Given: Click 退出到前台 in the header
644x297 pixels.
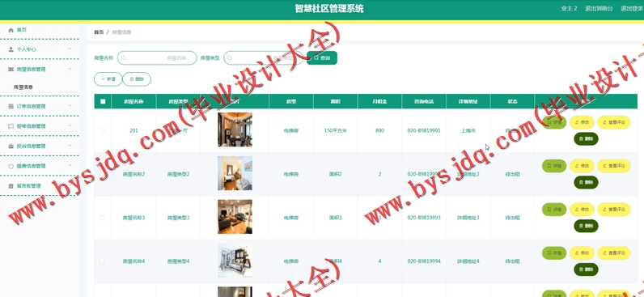Looking at the screenshot, I should [599, 9].
